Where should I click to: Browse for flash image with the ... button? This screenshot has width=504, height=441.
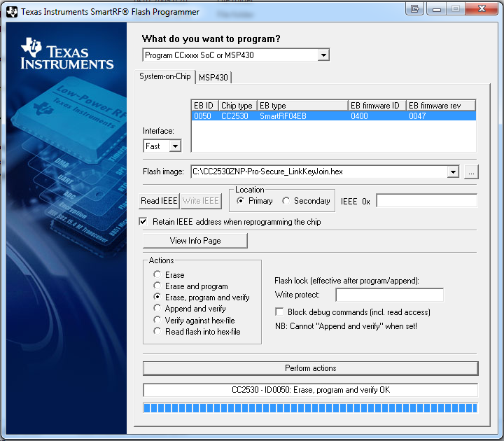(x=471, y=172)
